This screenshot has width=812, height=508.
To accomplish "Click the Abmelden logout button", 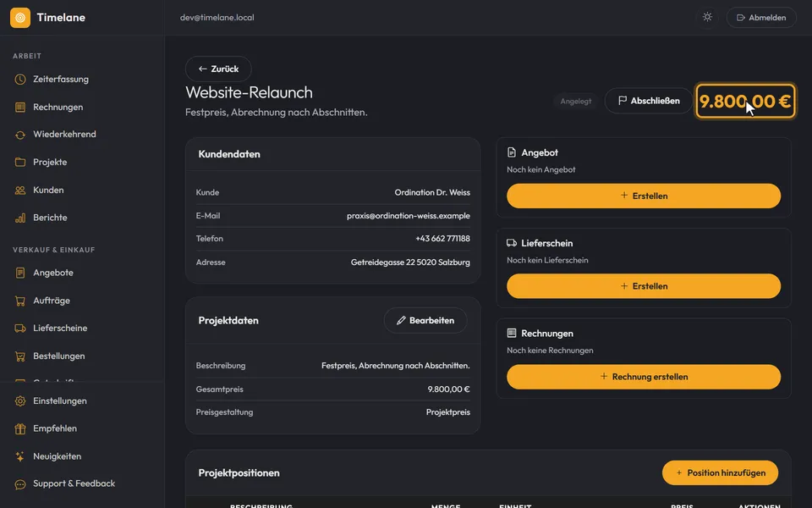I will point(761,18).
